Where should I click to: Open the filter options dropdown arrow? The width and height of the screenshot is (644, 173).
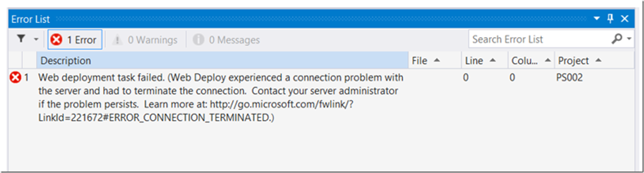click(x=36, y=39)
